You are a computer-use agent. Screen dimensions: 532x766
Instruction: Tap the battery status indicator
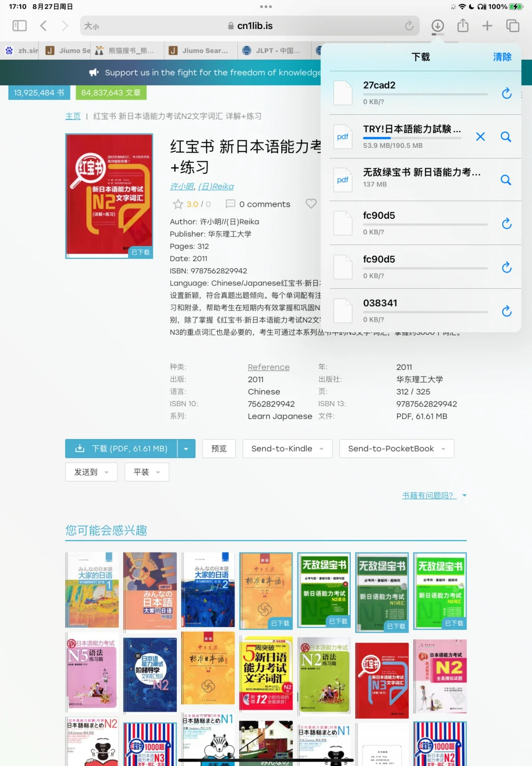tap(516, 7)
